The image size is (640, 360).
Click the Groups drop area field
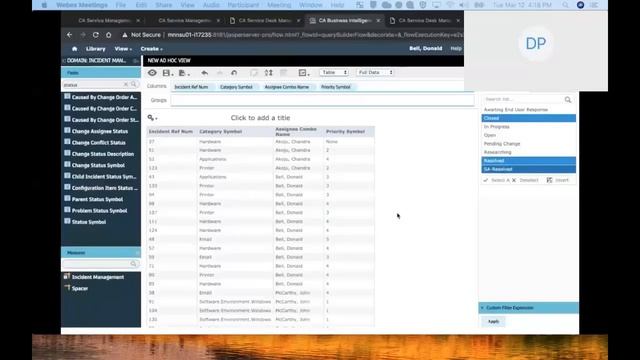coord(322,100)
